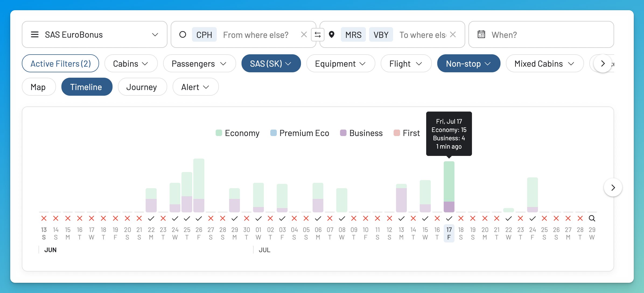Select the MRS destination tag
Viewport: 644px width, 293px height.
353,35
